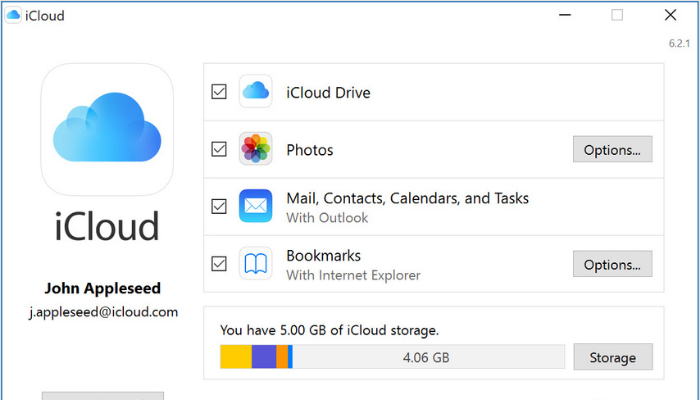Viewport: 700px width, 400px height.
Task: Uncheck the iCloud Drive checkbox
Action: pos(219,92)
